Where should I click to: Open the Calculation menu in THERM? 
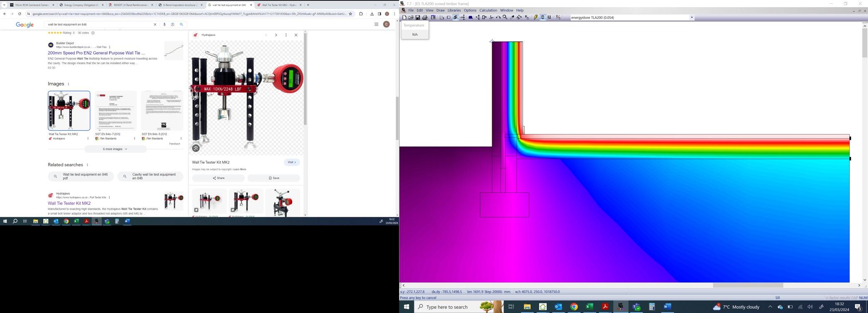pyautogui.click(x=488, y=10)
